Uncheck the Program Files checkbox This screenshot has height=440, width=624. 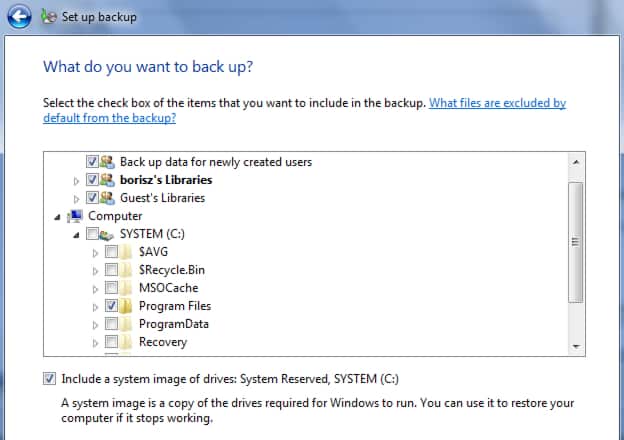pyautogui.click(x=111, y=306)
